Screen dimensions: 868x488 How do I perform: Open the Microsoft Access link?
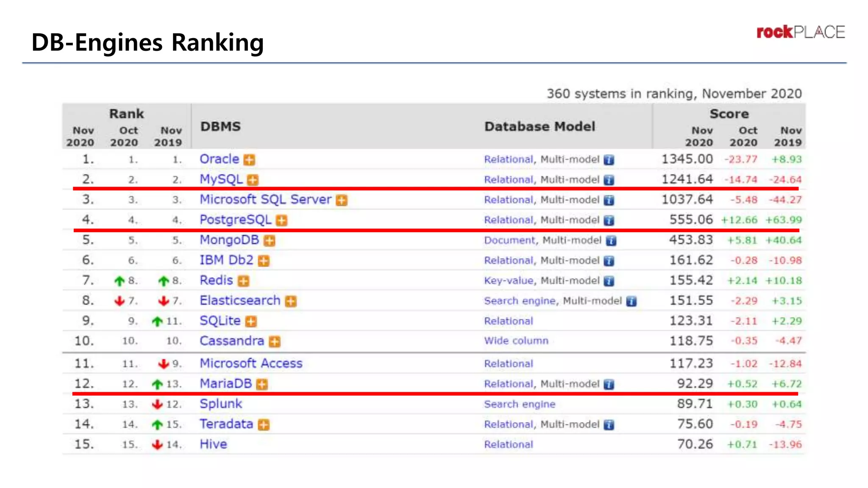(251, 363)
